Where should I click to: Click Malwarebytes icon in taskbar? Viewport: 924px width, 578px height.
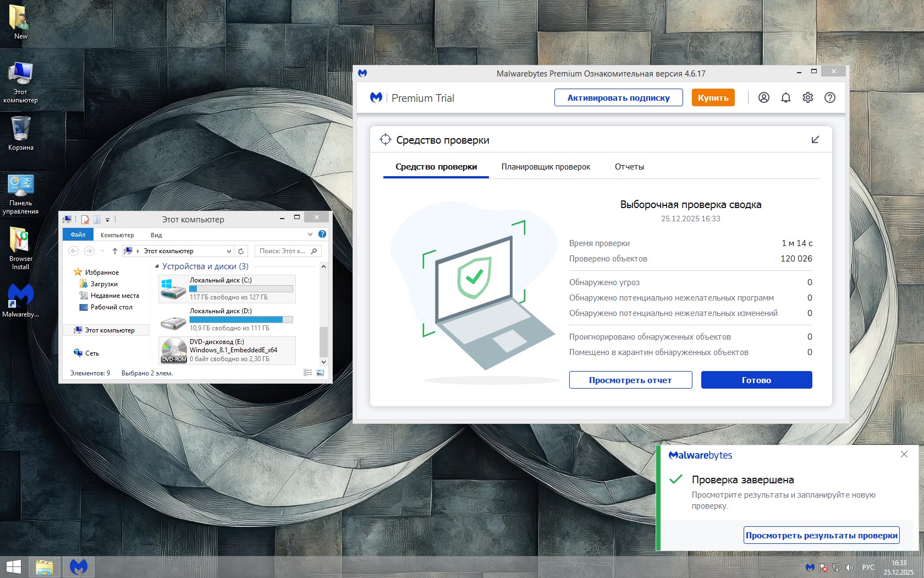(79, 566)
